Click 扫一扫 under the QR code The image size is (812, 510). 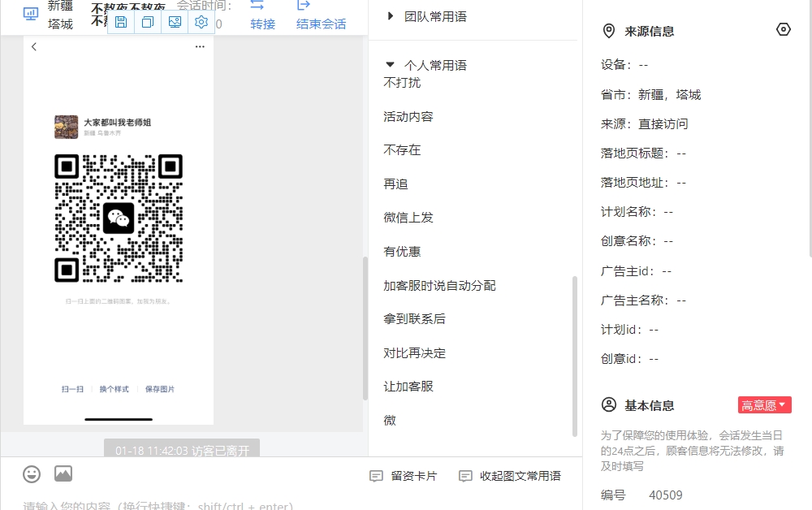(x=72, y=389)
